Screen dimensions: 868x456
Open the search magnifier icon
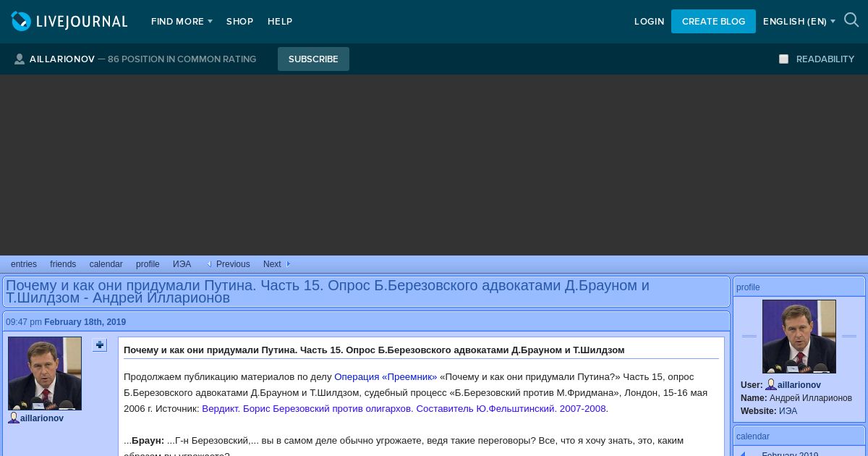point(851,21)
